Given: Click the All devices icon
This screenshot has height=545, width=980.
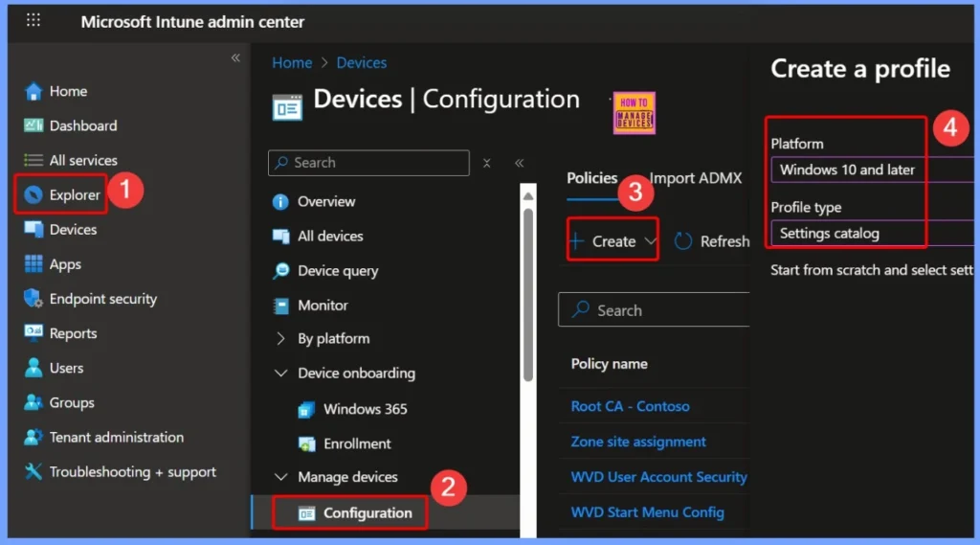Looking at the screenshot, I should (x=281, y=236).
